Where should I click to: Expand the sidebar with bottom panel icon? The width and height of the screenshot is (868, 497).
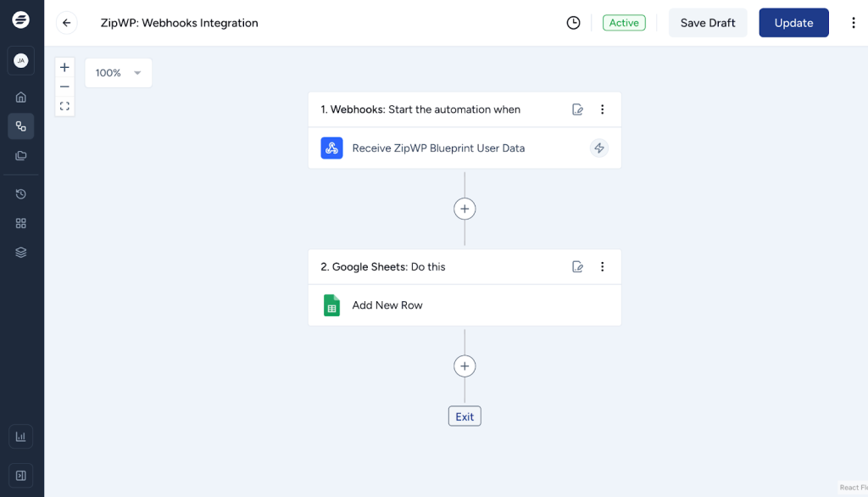point(21,475)
